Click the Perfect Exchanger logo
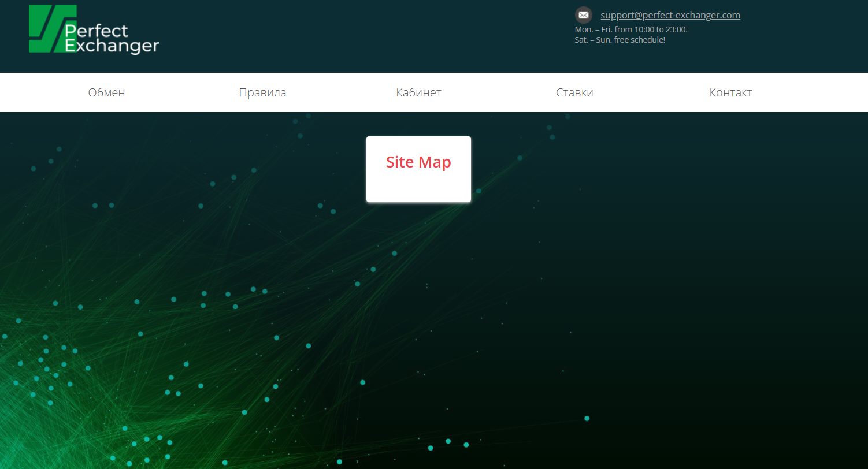The height and width of the screenshot is (469, 868). (x=94, y=29)
